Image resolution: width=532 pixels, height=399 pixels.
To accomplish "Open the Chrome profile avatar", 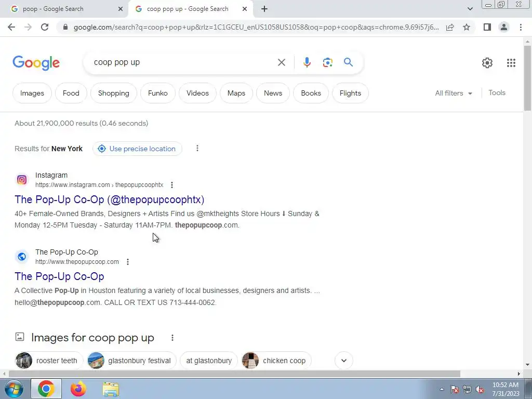I will (504, 27).
